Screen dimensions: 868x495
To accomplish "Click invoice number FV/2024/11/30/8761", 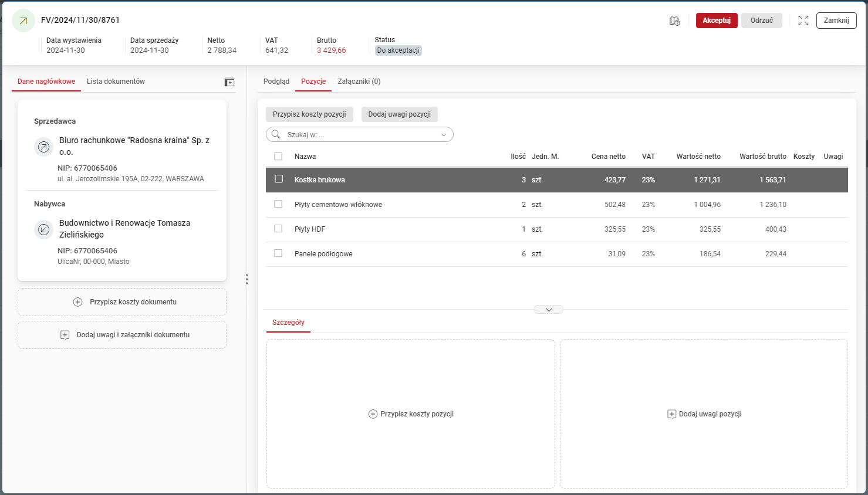I will 80,20.
